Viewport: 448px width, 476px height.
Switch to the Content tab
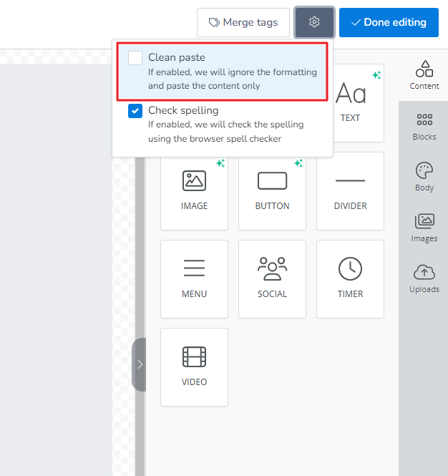coord(424,75)
